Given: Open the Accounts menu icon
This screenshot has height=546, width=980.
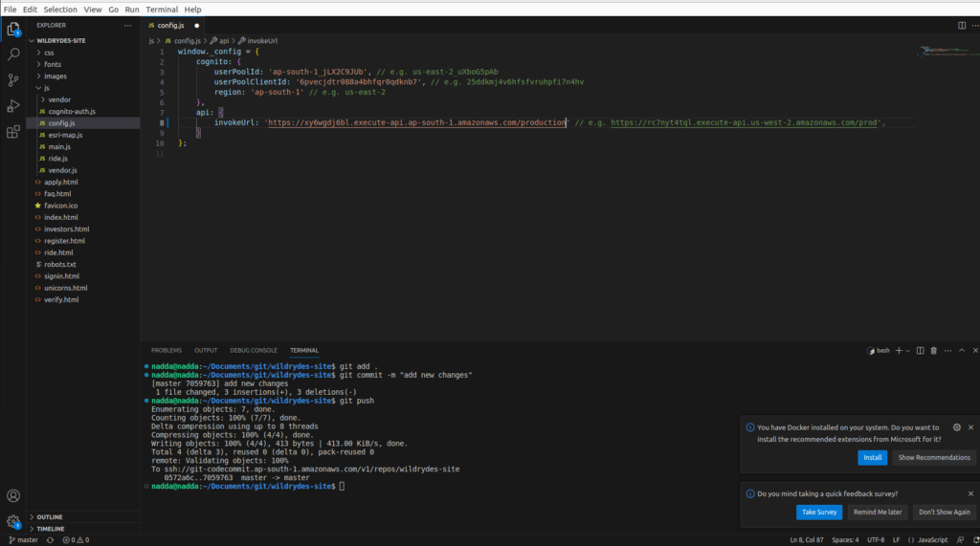Looking at the screenshot, I should point(13,496).
